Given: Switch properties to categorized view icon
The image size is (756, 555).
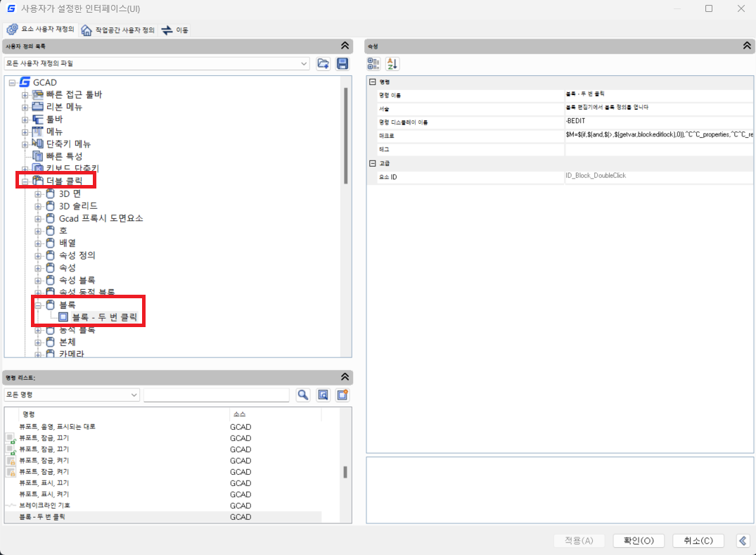Looking at the screenshot, I should pos(373,63).
